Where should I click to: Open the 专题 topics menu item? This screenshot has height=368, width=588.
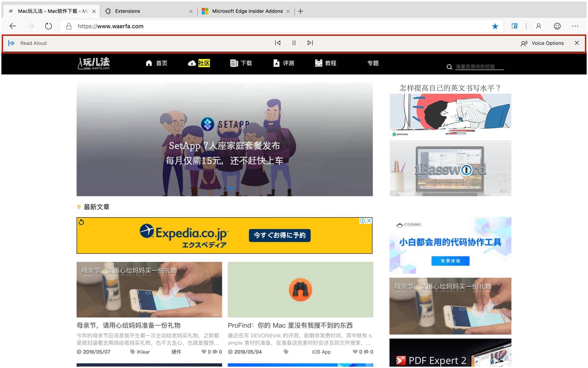point(373,63)
